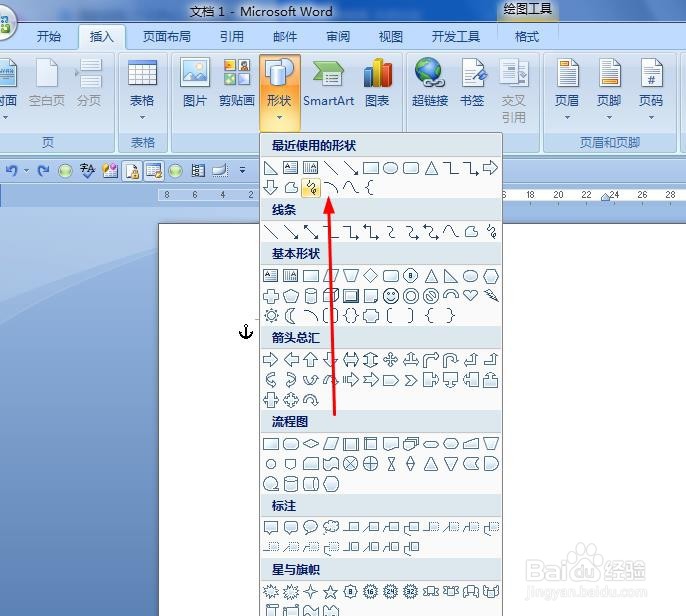Select the down arrow in recent shapes
Viewport: 686px width, 616px height.
pos(271,188)
